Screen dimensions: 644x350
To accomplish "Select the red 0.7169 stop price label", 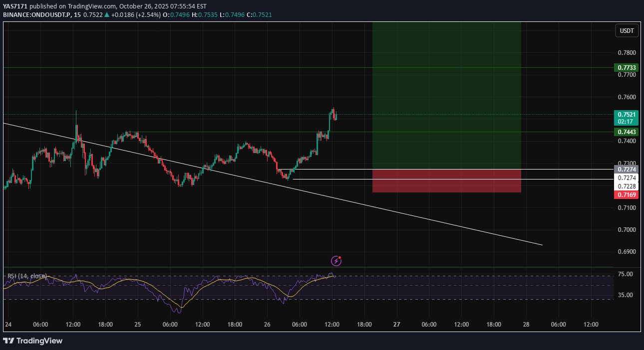I will click(x=627, y=195).
